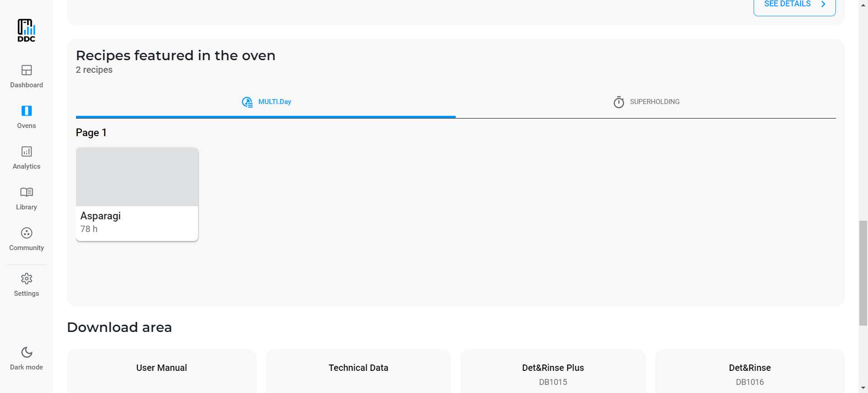Viewport: 868px width, 393px height.
Task: Open Settings gear icon
Action: point(27,279)
